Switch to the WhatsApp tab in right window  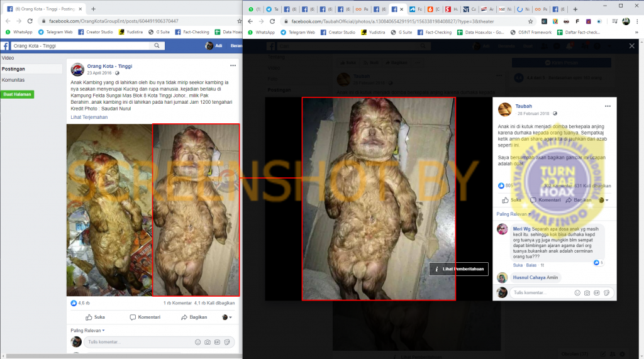coord(255,9)
